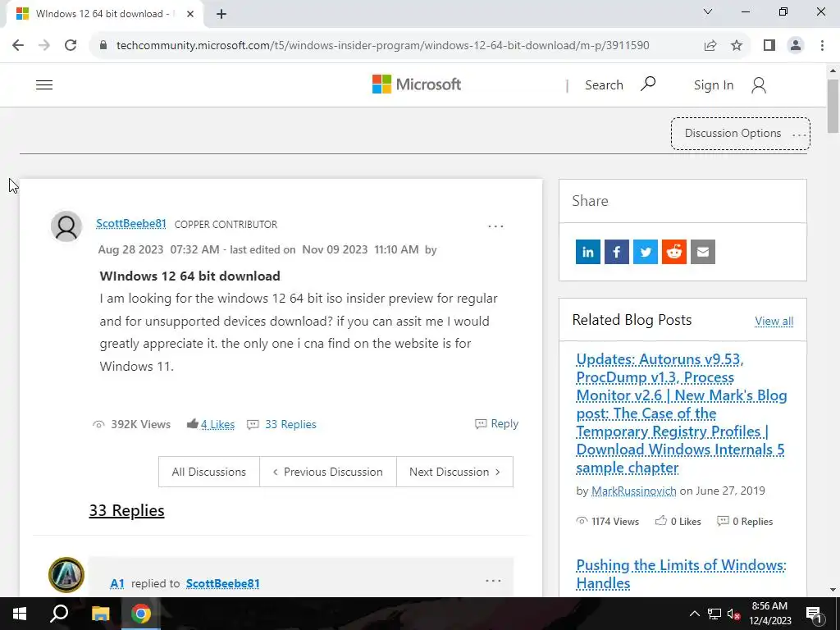Image resolution: width=840 pixels, height=630 pixels.
Task: Open File Explorer from taskbar
Action: click(x=100, y=614)
